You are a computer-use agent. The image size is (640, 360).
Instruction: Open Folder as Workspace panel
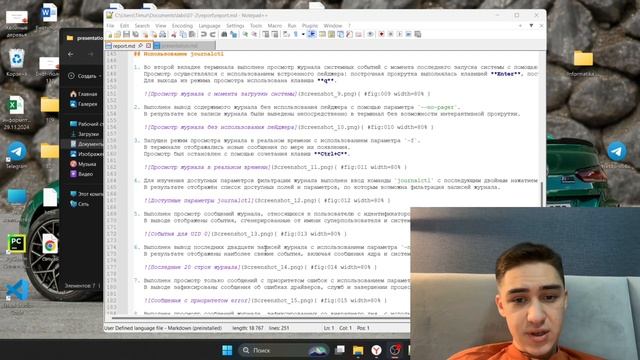(x=358, y=34)
